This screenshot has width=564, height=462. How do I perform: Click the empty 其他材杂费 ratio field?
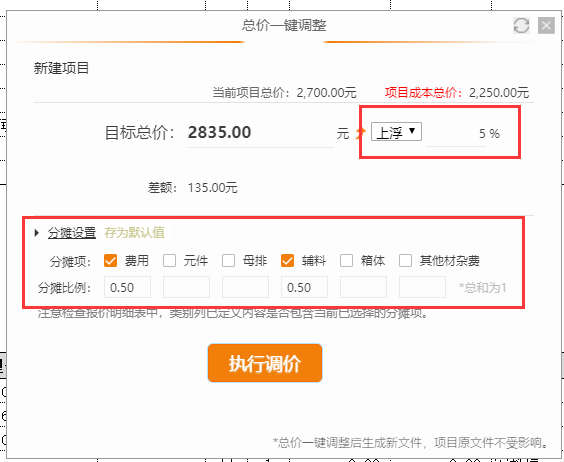click(422, 287)
